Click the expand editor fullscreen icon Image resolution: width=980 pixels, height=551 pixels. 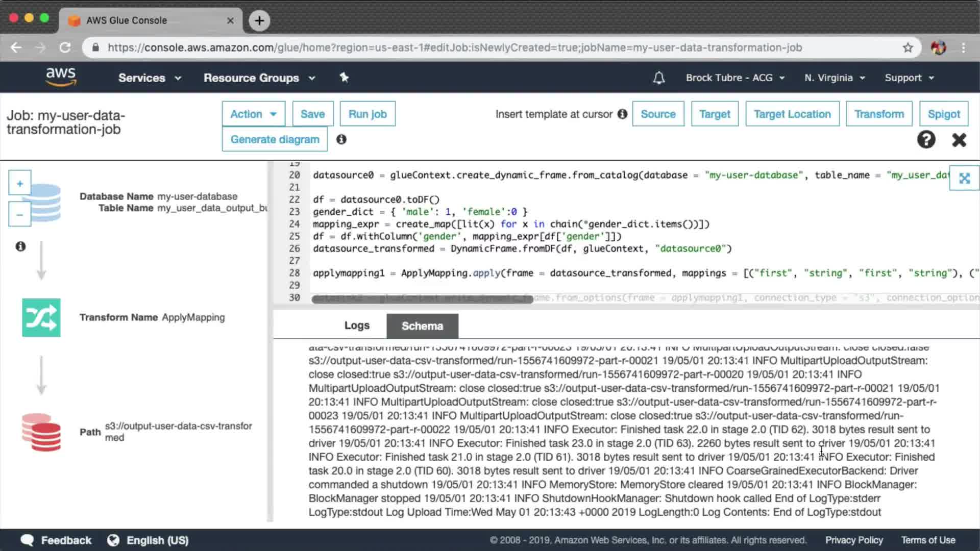tap(964, 178)
